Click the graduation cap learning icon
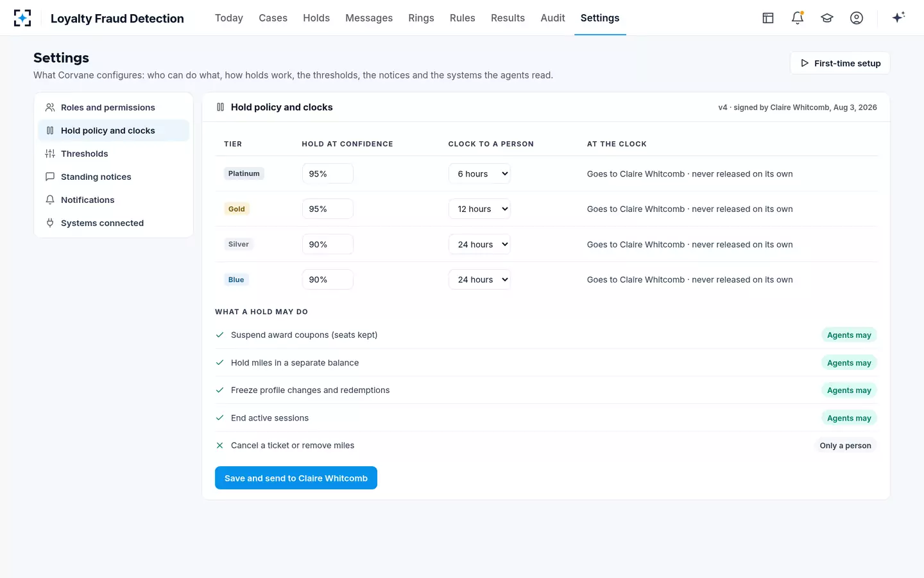This screenshot has width=924, height=578. click(x=827, y=18)
